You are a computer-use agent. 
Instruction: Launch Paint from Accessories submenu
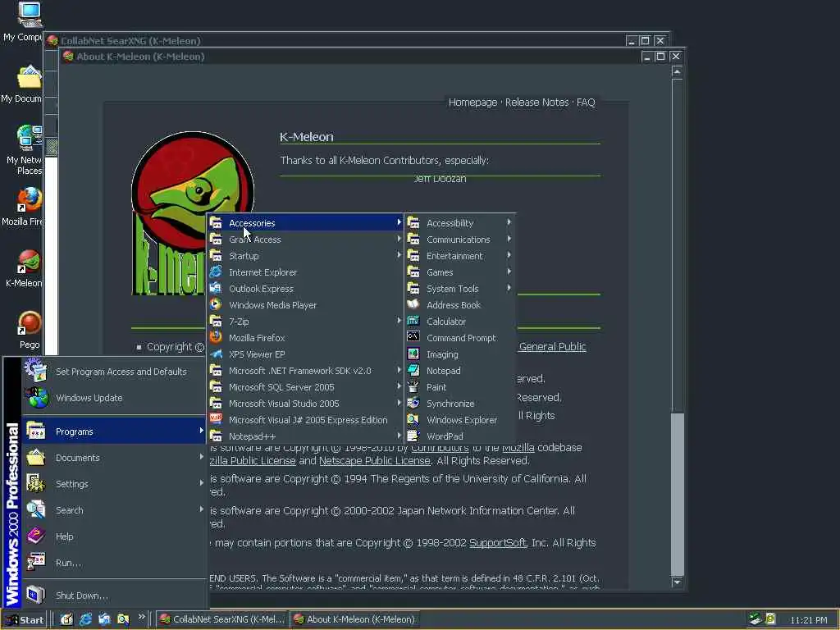pyautogui.click(x=459, y=387)
